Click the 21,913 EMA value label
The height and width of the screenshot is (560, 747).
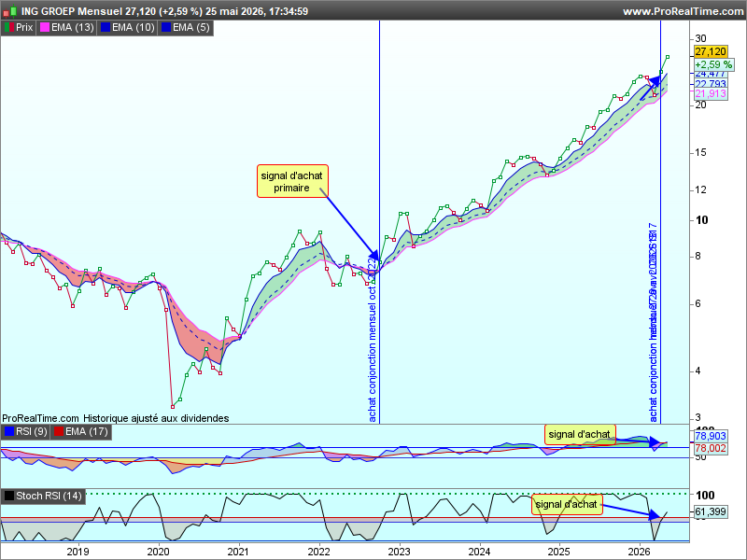click(711, 94)
